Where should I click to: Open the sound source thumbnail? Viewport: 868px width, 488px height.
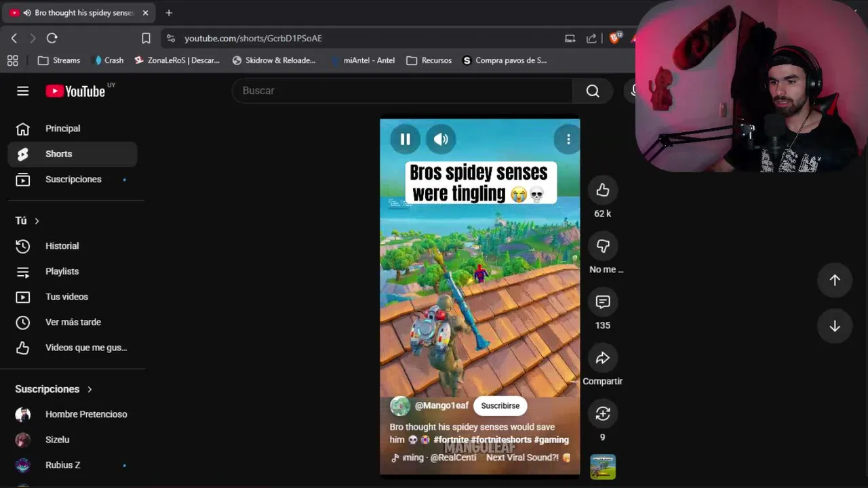(603, 467)
